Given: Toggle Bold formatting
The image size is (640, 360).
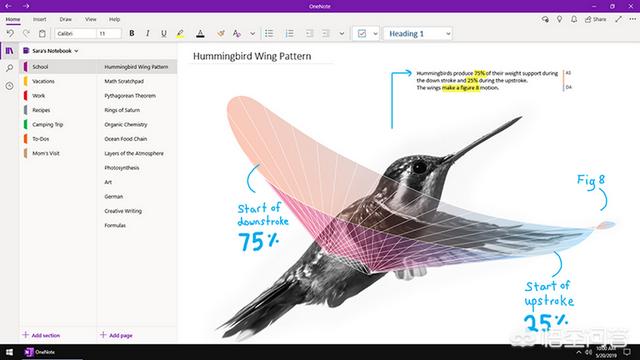Looking at the screenshot, I should pyautogui.click(x=131, y=33).
